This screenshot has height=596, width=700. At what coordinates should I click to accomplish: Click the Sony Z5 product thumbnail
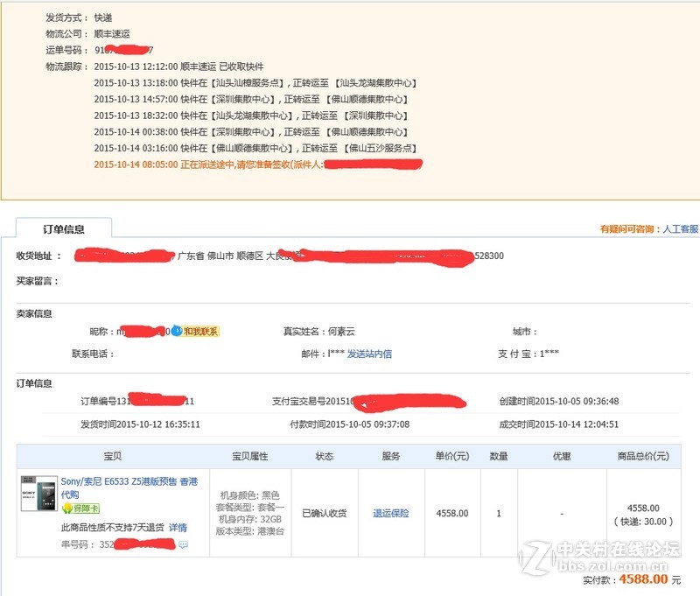pyautogui.click(x=38, y=494)
